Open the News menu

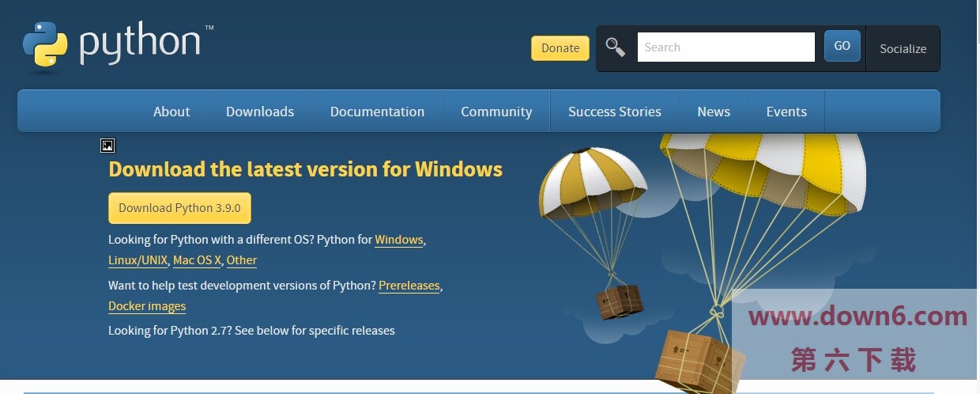pyautogui.click(x=714, y=112)
